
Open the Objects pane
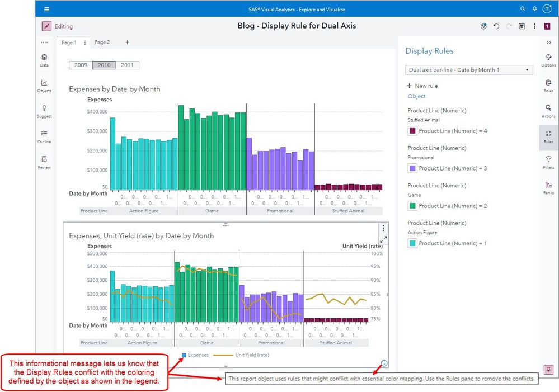coord(44,86)
